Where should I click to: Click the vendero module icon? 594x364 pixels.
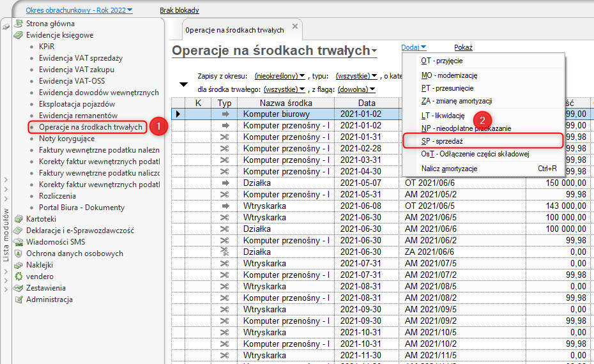pyautogui.click(x=19, y=277)
